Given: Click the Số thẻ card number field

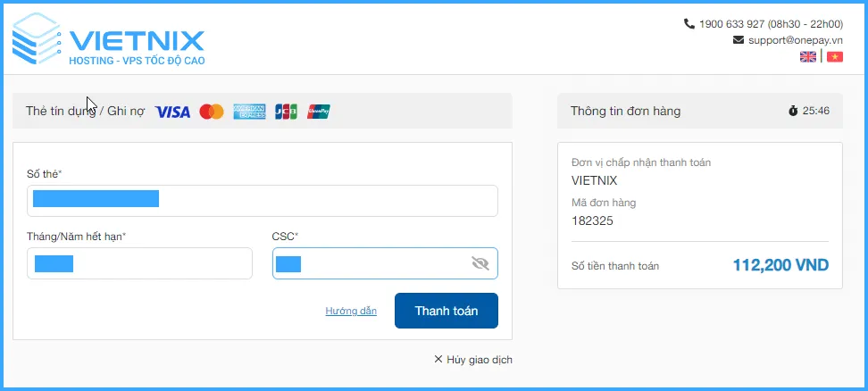Looking at the screenshot, I should [262, 200].
